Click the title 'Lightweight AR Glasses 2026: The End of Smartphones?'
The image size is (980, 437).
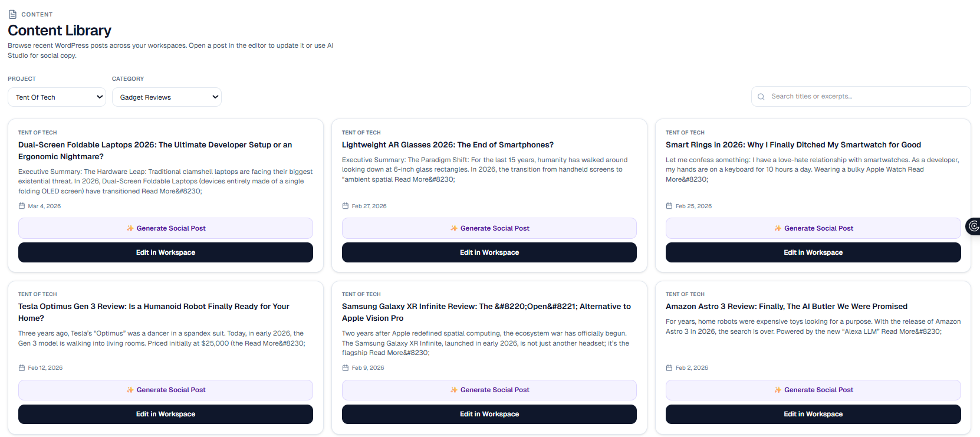448,144
